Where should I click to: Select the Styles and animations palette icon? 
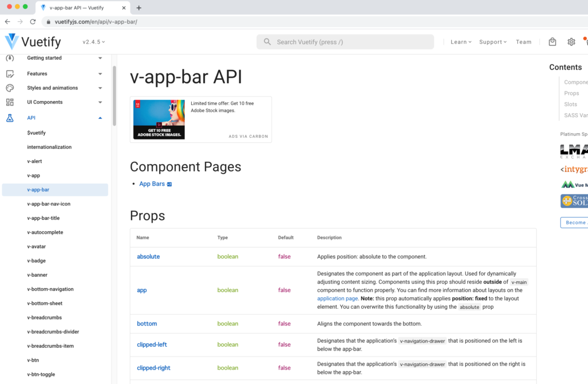tap(10, 87)
